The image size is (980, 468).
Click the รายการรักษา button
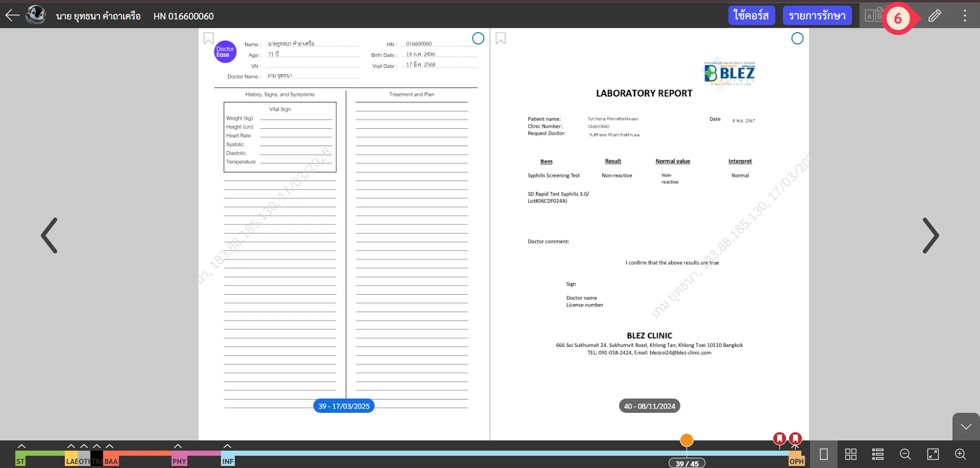tap(817, 15)
